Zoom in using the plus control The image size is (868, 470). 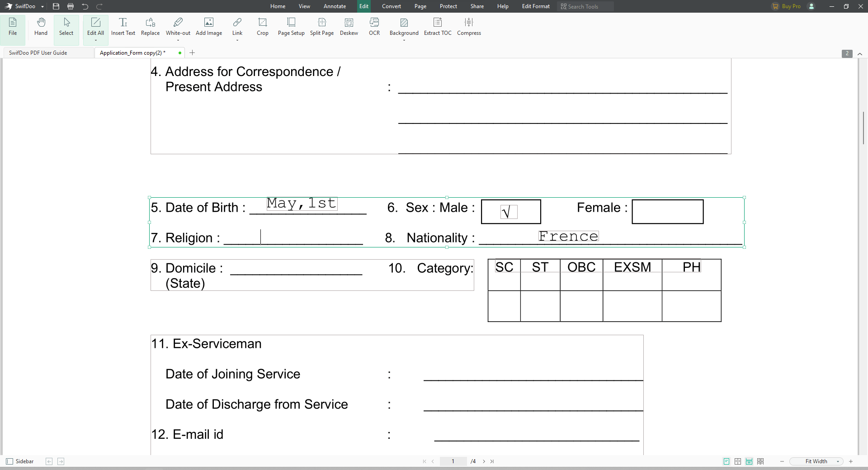click(852, 461)
